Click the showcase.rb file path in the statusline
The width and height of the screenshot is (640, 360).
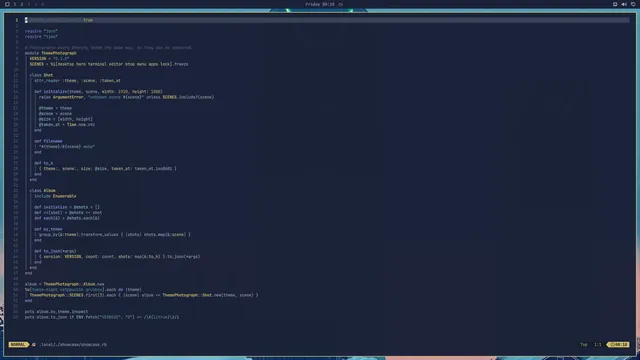click(73, 344)
